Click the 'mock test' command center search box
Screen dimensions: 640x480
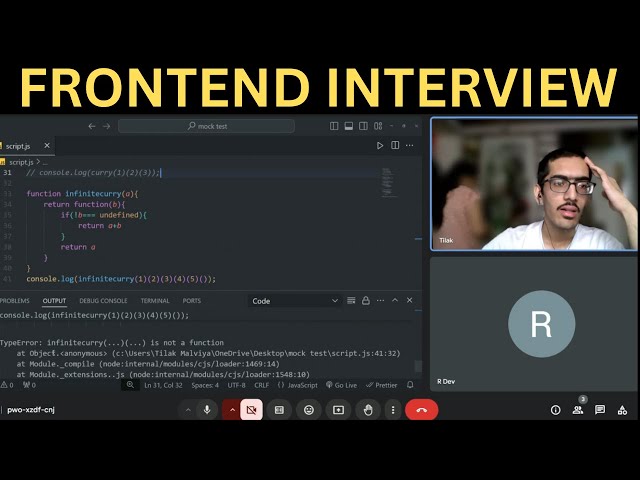pos(206,126)
